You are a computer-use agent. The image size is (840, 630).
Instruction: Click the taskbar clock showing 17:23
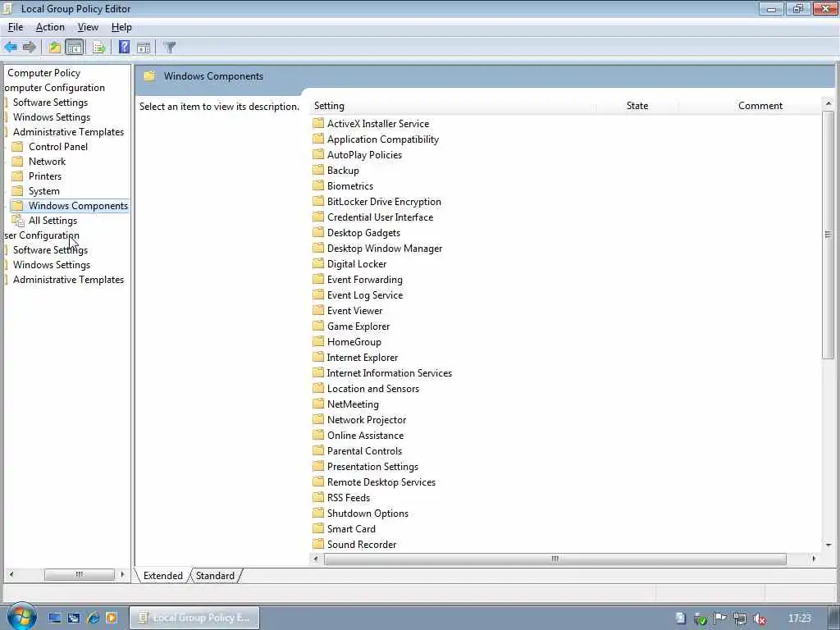pos(799,619)
